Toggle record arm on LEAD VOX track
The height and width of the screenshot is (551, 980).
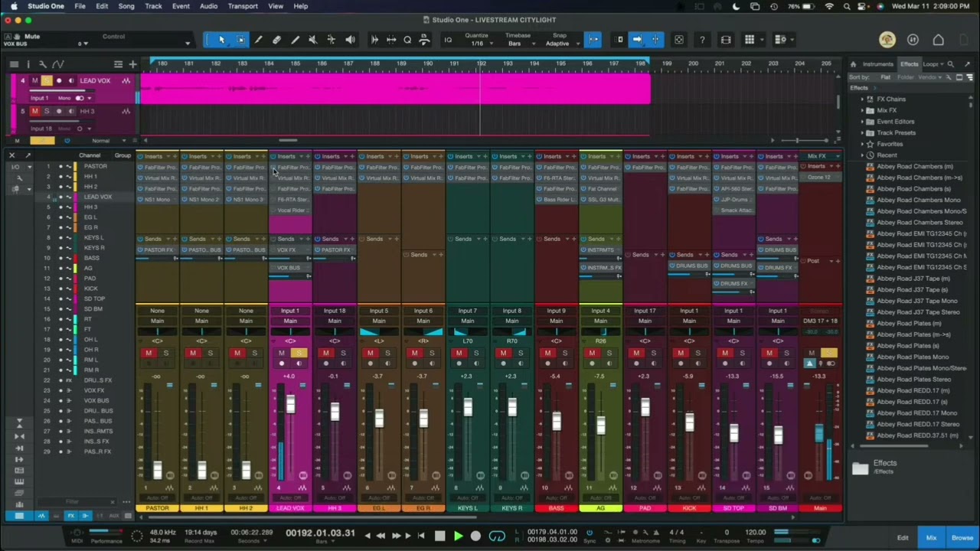tap(59, 81)
